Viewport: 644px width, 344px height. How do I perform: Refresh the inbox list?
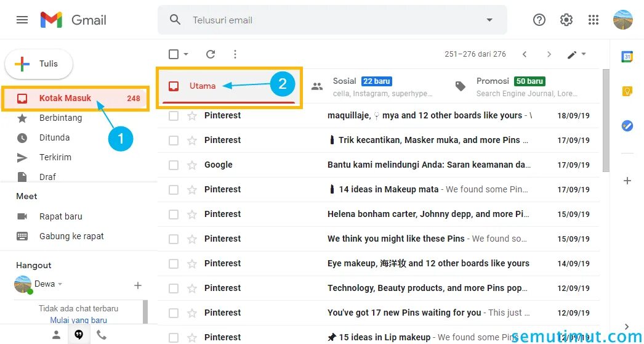[x=211, y=54]
